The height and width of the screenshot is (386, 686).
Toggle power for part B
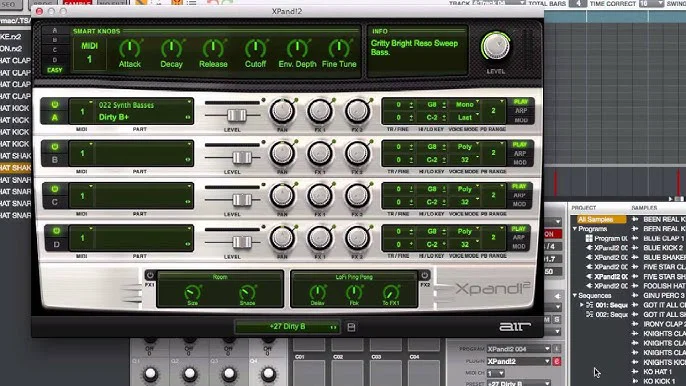pyautogui.click(x=55, y=147)
